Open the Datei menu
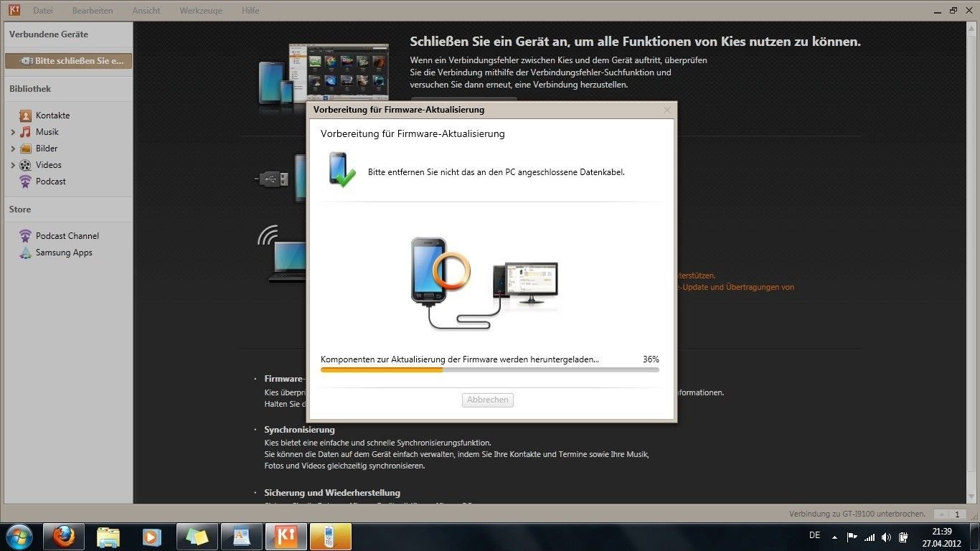The height and width of the screenshot is (551, 980). coord(43,11)
